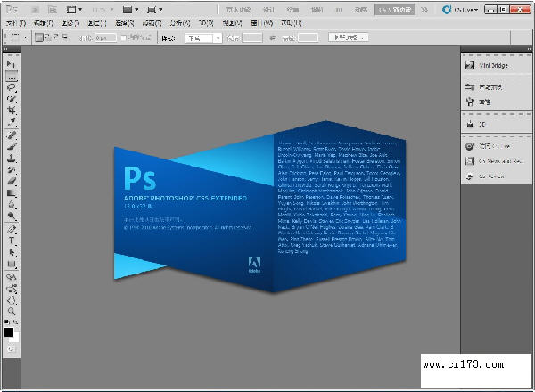Viewport: 535px width, 392px height.
Task: Select the Rectangular Marquee tool
Action: (12, 77)
